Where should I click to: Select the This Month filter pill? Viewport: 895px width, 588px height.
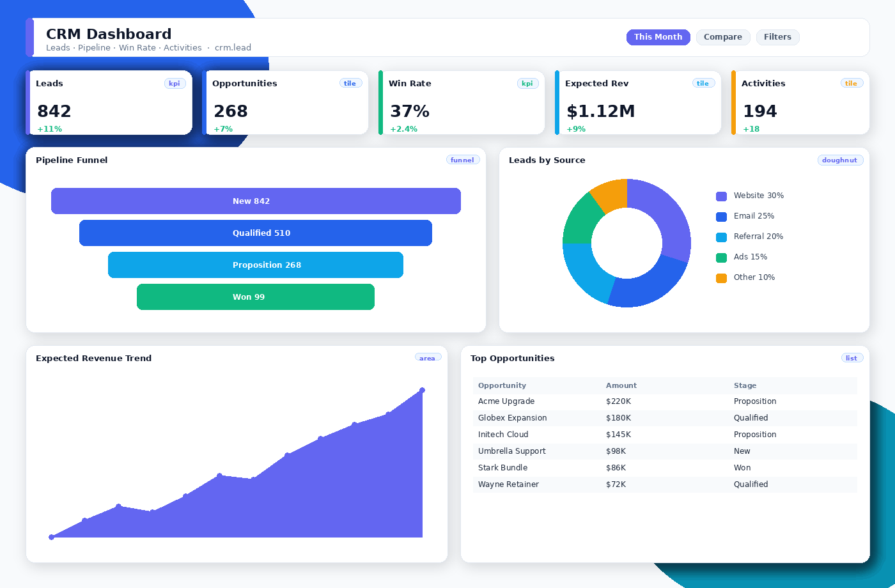click(658, 37)
